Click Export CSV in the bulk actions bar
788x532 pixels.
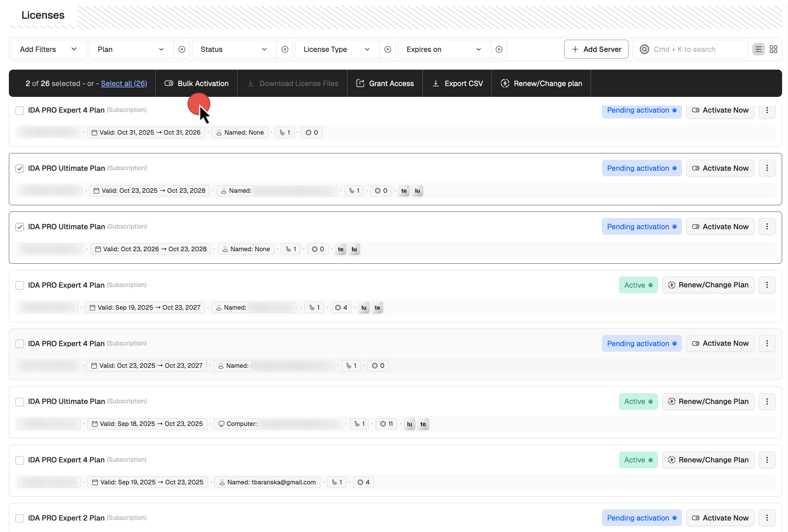[457, 83]
